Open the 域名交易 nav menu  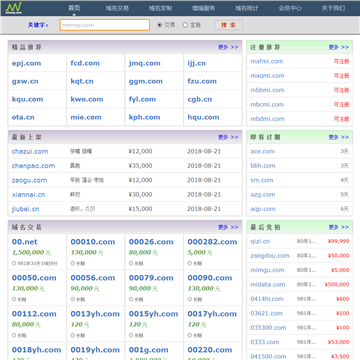click(x=117, y=8)
